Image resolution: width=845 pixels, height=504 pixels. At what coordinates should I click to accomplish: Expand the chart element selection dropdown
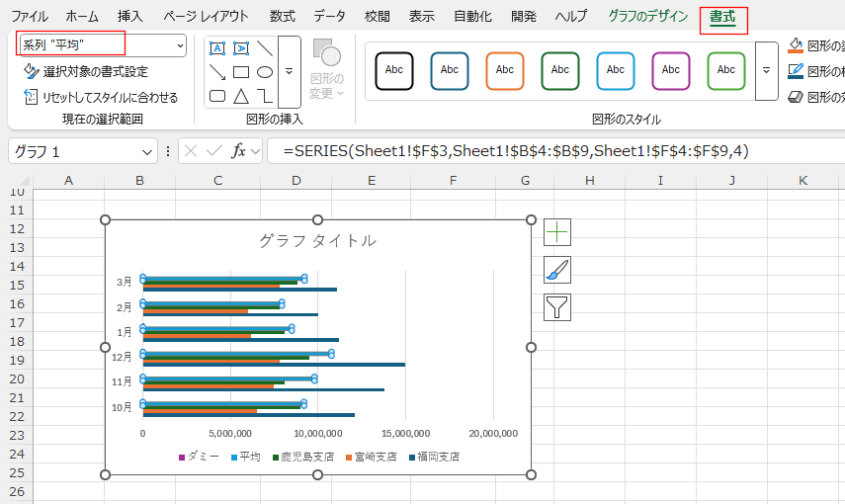[179, 45]
